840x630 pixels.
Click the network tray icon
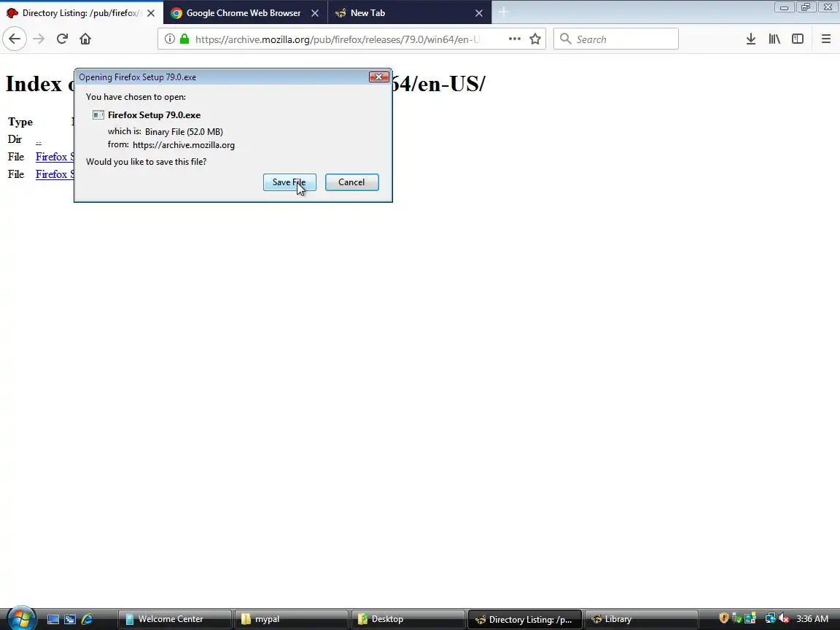tap(770, 619)
